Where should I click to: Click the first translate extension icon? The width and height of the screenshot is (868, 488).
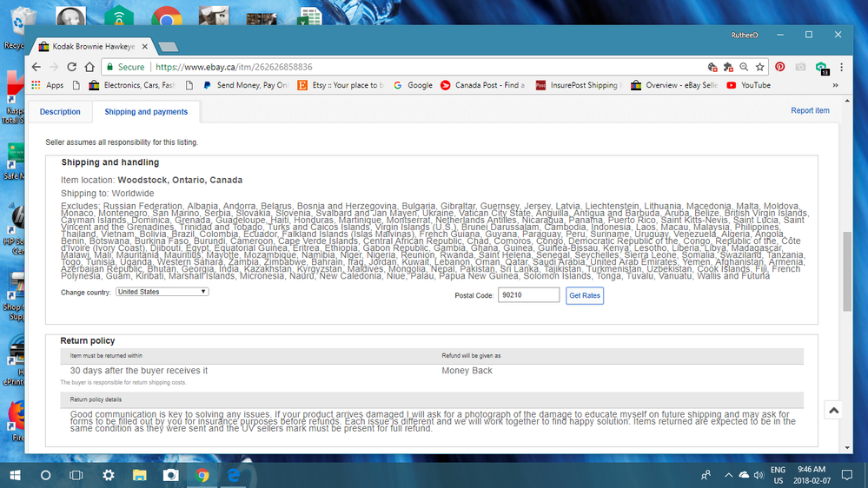712,67
